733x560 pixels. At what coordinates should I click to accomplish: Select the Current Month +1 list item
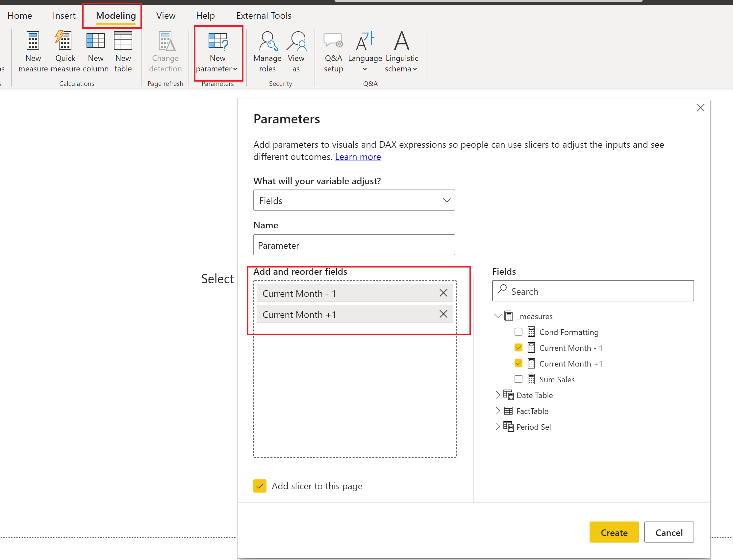click(x=355, y=314)
